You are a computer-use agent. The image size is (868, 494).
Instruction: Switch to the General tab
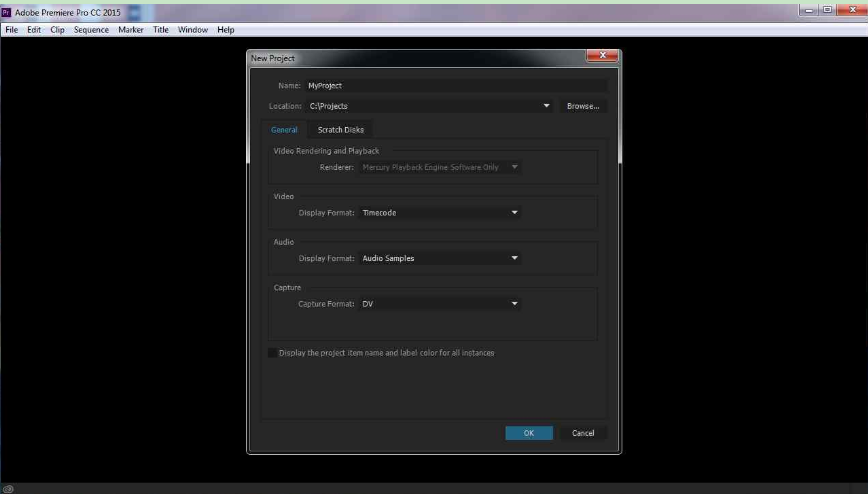point(284,130)
